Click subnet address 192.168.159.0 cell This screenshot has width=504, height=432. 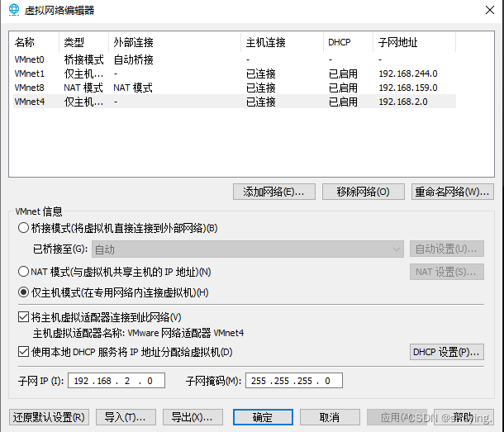(408, 88)
